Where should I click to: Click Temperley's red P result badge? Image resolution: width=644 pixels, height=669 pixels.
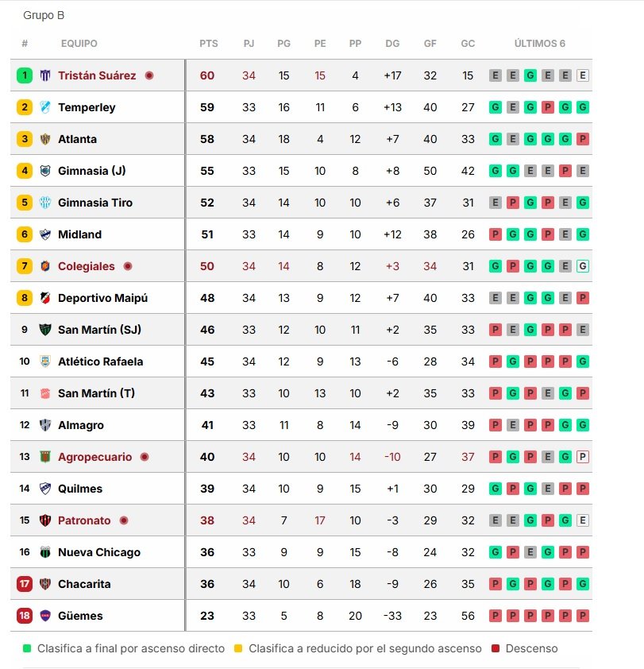pyautogui.click(x=548, y=107)
